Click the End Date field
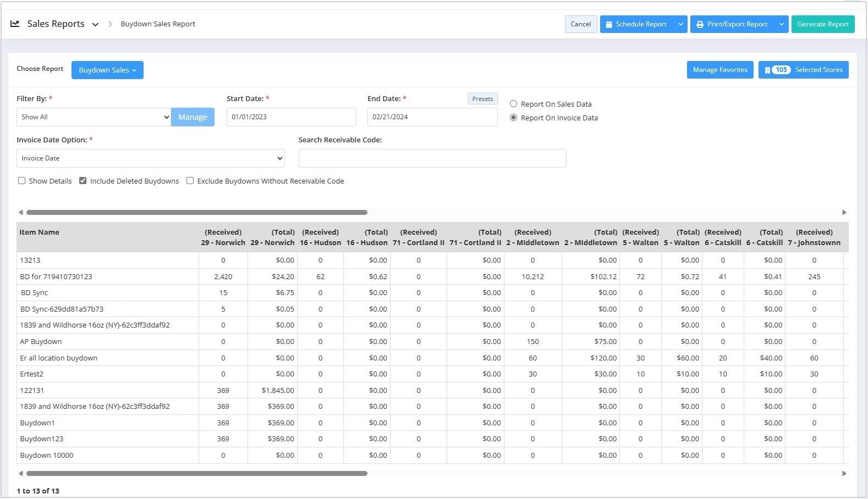Viewport: 868px width, 499px height. click(x=432, y=117)
